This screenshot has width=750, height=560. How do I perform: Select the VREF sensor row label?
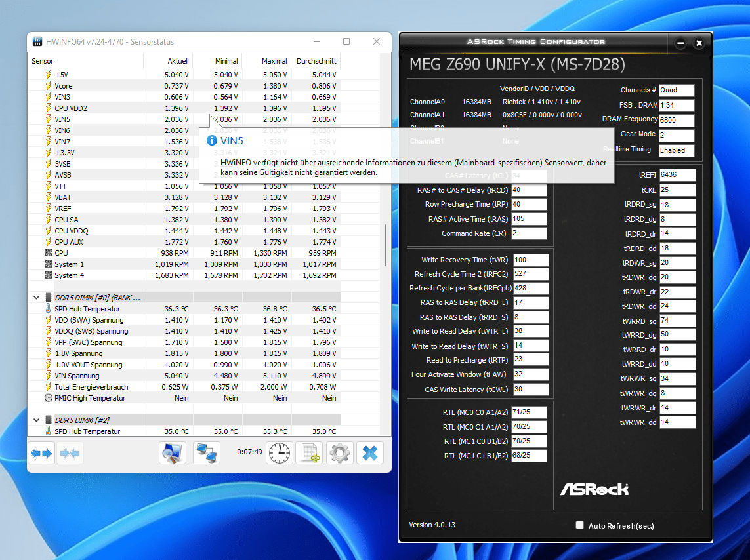point(62,209)
